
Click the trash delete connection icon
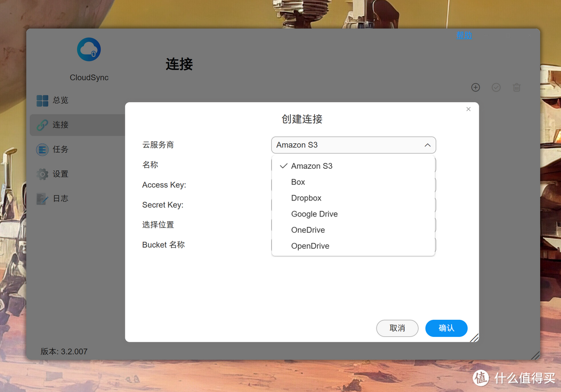(x=517, y=87)
